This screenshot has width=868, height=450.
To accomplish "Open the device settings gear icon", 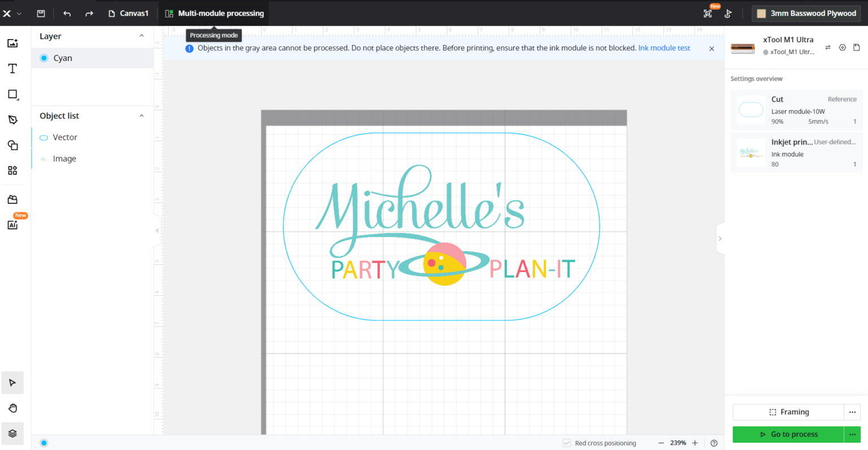I will (843, 47).
